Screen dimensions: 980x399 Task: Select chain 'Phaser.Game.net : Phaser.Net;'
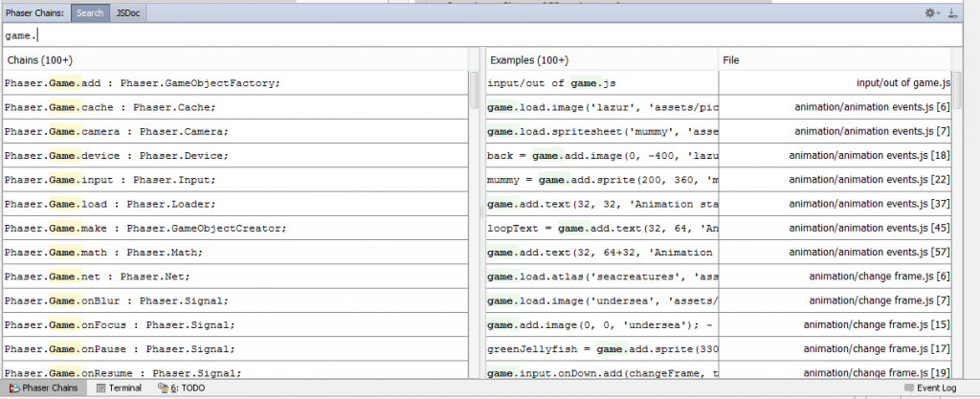235,277
